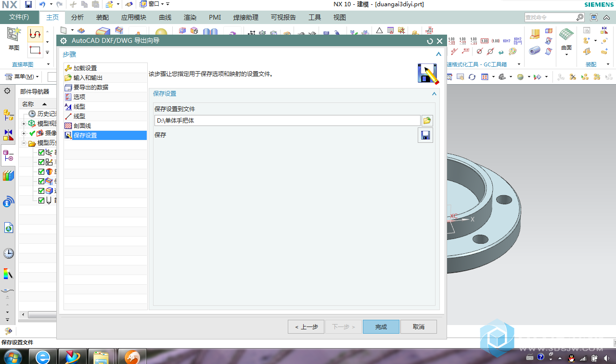Screen dimensions: 616x364
Task: Select the profile curve sketch tool
Action: point(35,34)
